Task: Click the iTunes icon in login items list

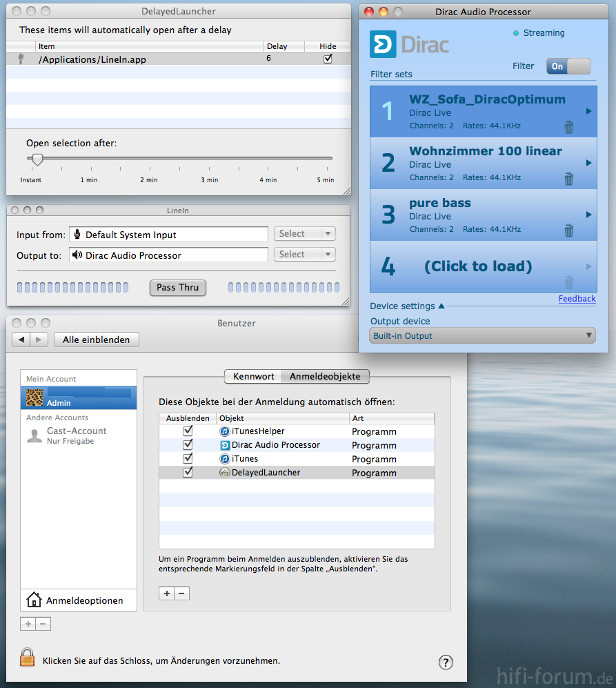Action: tap(225, 459)
